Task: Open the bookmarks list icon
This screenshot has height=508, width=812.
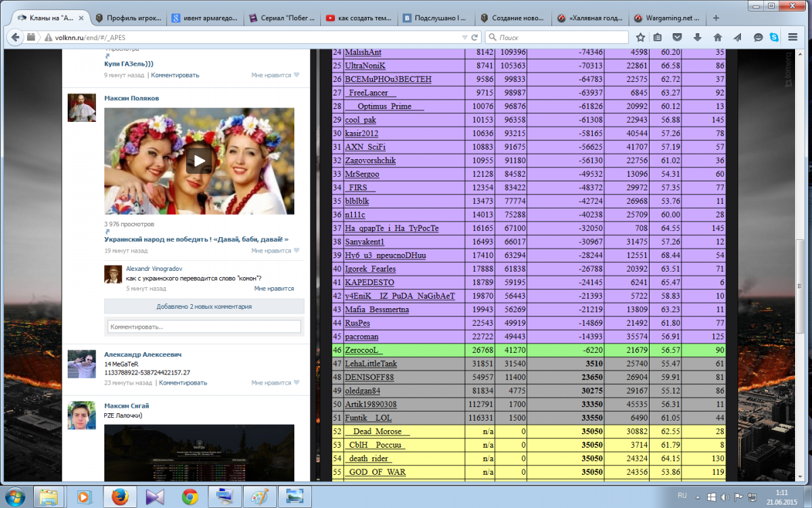Action: 658,37
